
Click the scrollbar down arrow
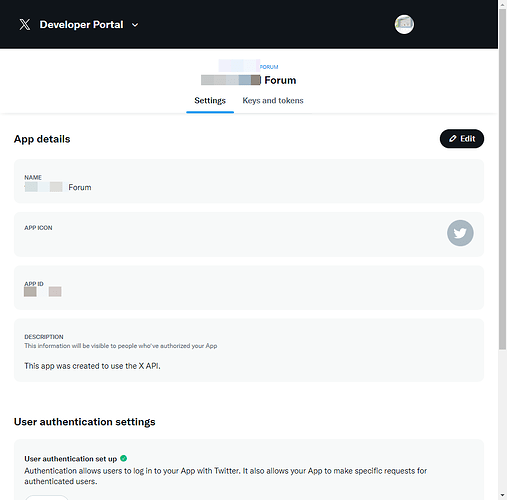click(x=502, y=495)
